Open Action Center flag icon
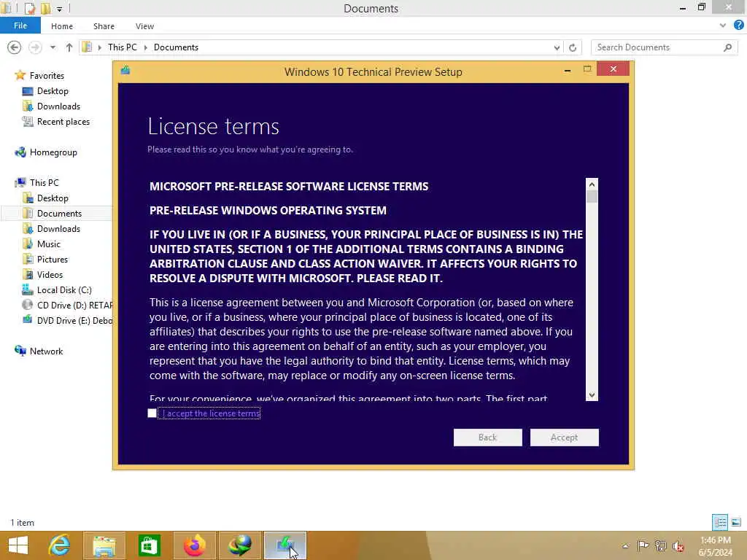The image size is (747, 560). pos(643,545)
